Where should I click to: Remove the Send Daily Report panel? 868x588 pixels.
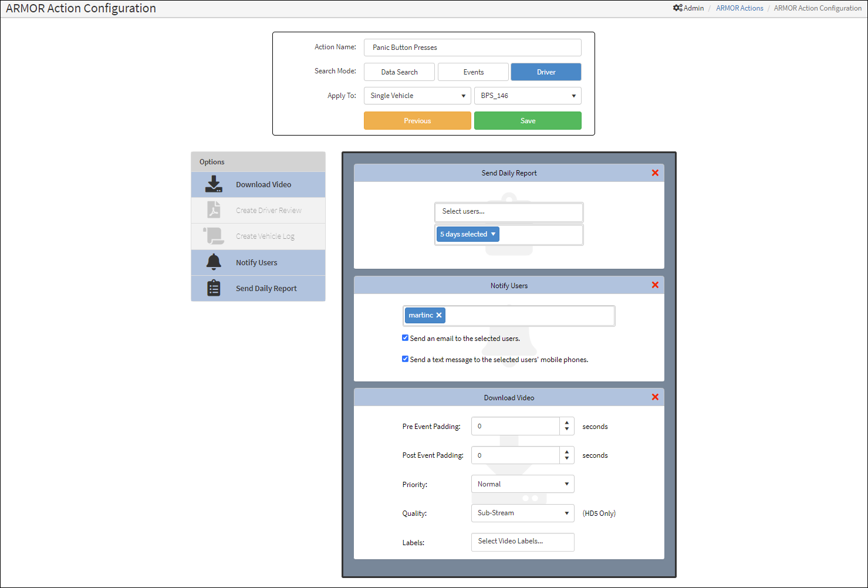click(x=655, y=173)
